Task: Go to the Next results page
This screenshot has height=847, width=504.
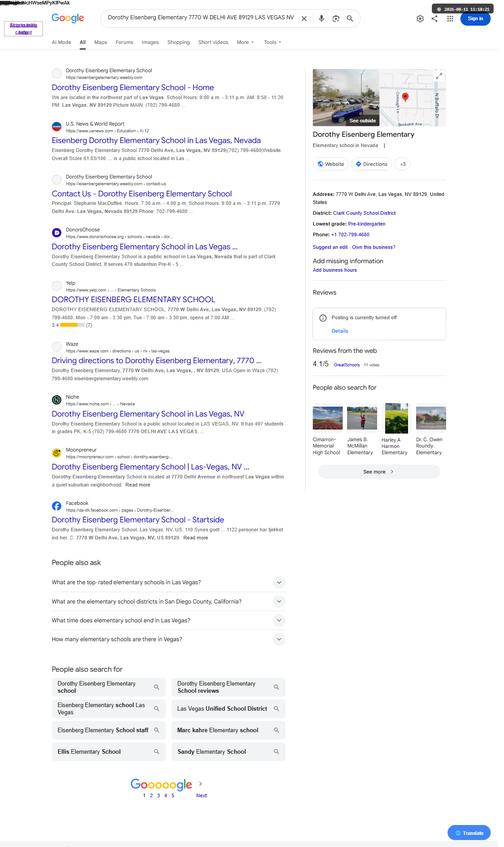Action: coord(201,795)
